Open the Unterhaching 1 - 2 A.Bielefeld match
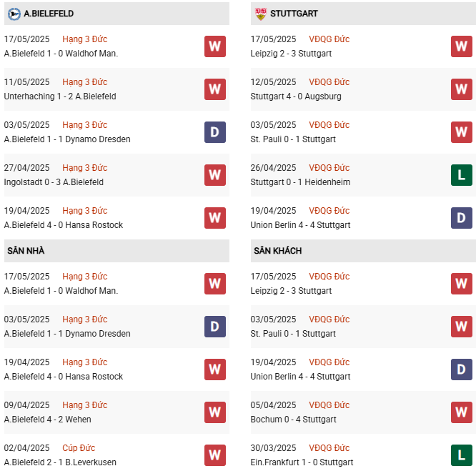This screenshot has width=476, height=471. pos(60,96)
